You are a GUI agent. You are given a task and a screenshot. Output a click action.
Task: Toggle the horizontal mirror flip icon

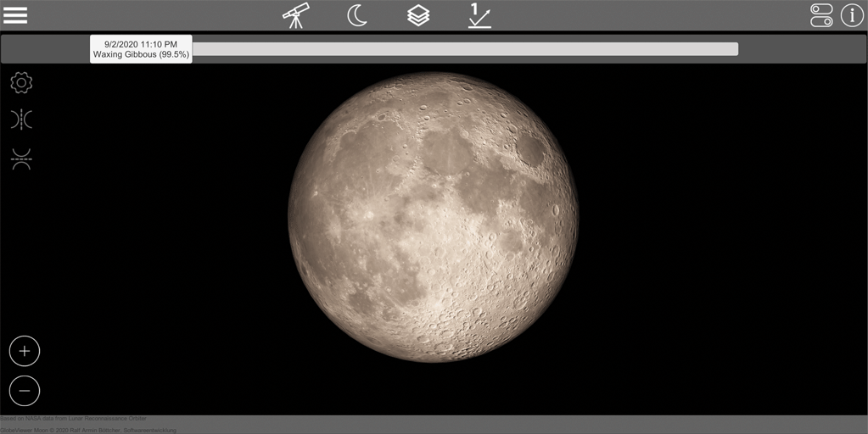pos(21,120)
